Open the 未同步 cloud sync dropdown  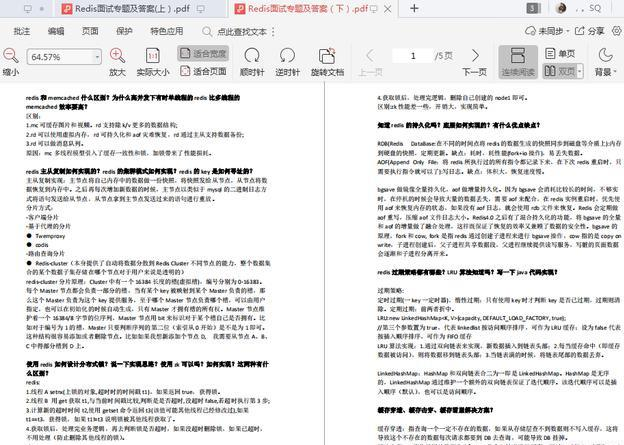coord(547,31)
